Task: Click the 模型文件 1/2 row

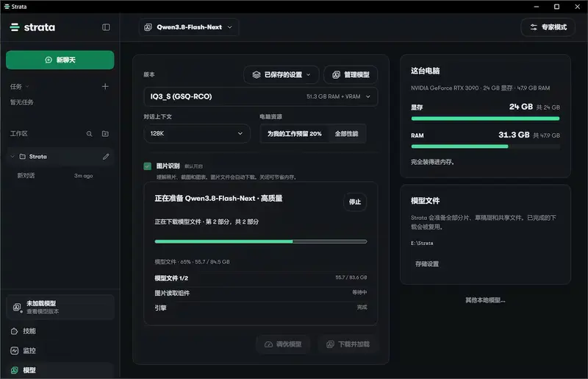Action: pyautogui.click(x=261, y=278)
